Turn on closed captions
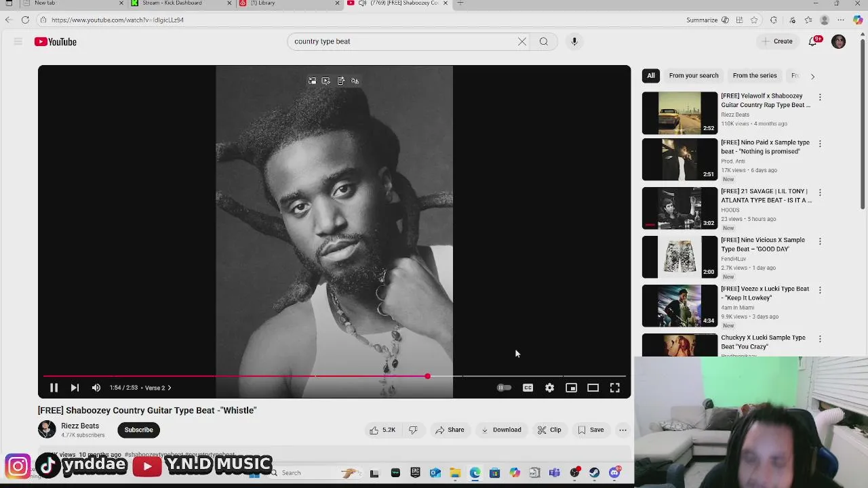The image size is (868, 488). 528,388
